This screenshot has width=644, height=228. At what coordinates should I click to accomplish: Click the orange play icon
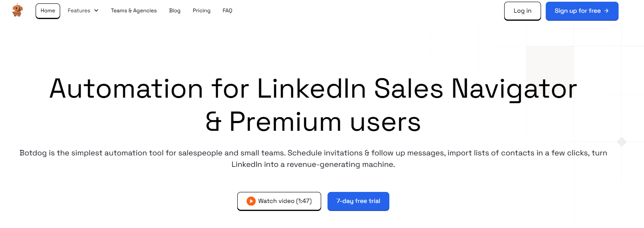[251, 201]
